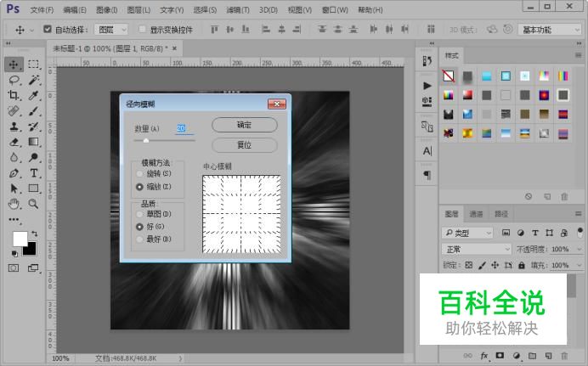
Task: Select the Lasso tool
Action: click(x=14, y=80)
